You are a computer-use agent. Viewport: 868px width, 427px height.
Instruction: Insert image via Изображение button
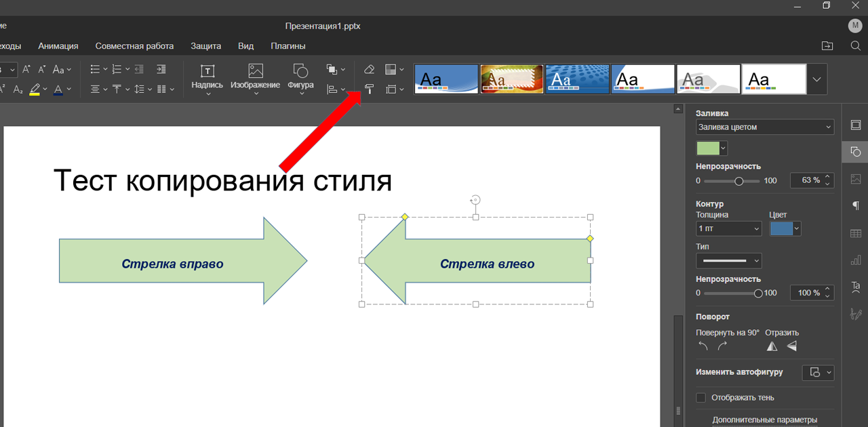pyautogui.click(x=255, y=78)
